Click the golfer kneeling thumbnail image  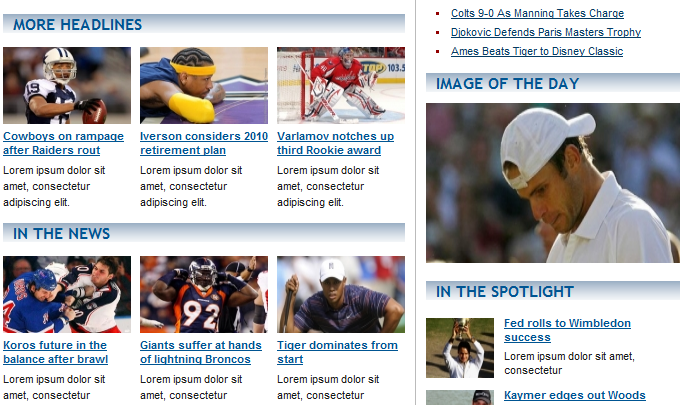click(341, 295)
